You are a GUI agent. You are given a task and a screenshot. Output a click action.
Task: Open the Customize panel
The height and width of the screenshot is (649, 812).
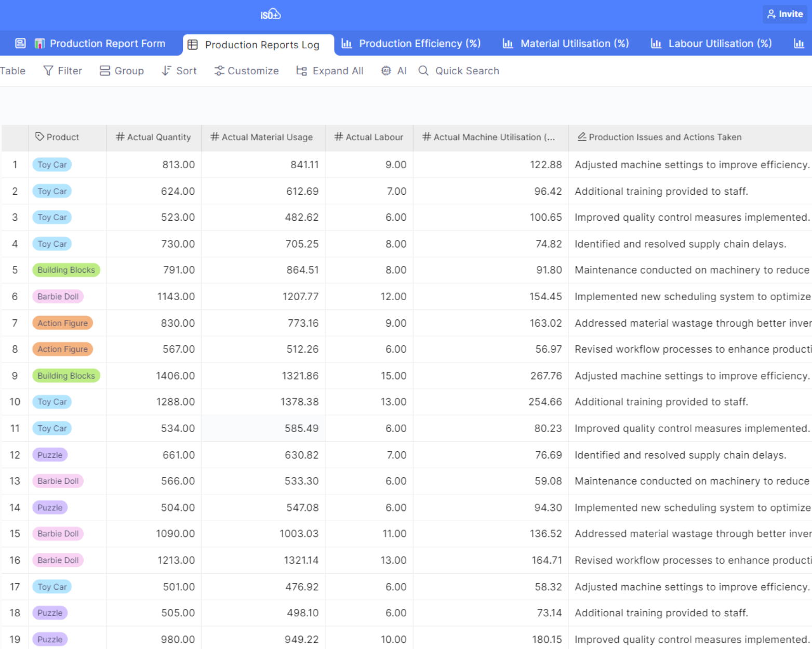point(246,71)
